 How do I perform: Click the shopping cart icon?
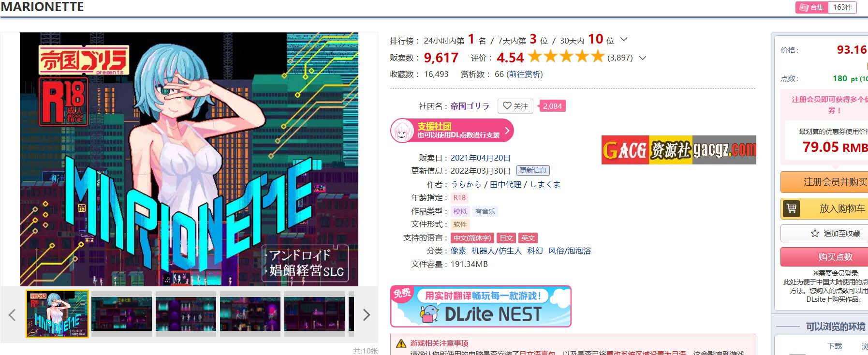click(792, 208)
